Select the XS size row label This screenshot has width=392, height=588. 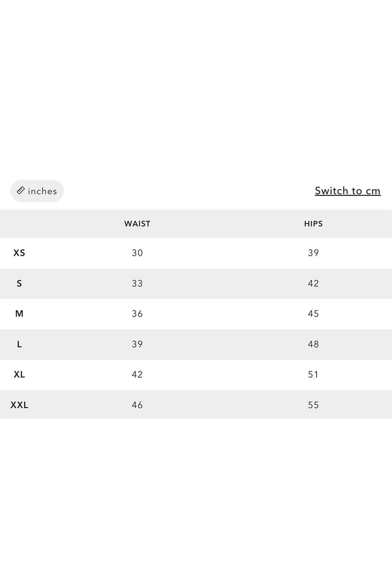19,253
